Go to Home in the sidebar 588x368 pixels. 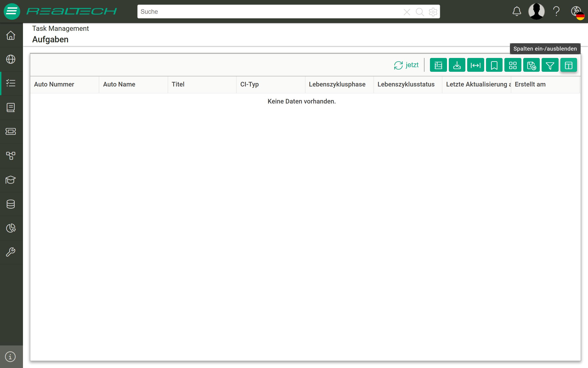pyautogui.click(x=11, y=35)
